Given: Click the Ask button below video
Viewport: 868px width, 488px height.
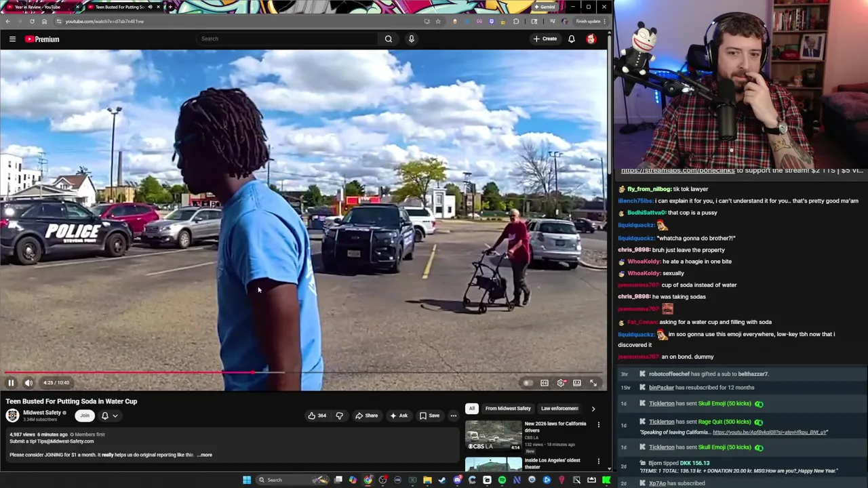Looking at the screenshot, I should click(x=399, y=415).
